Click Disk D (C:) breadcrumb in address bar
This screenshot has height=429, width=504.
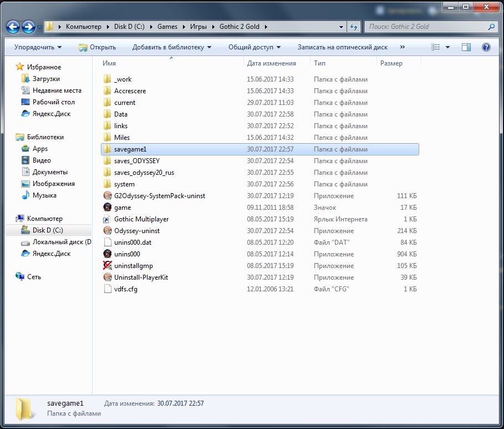coord(129,27)
